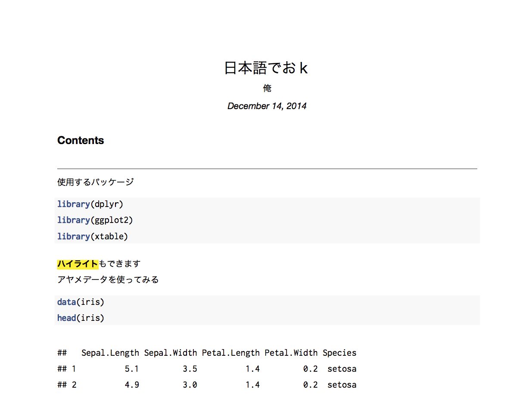Click the Petal.Length column header
Screen dimensions: 532x395
[x=231, y=352]
